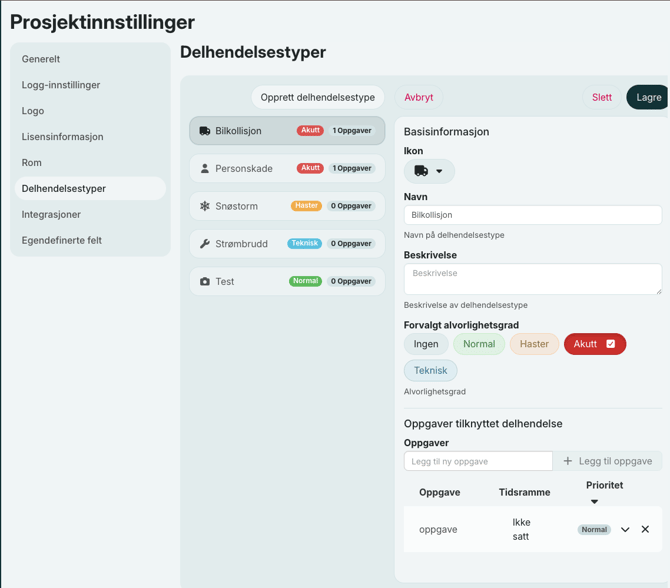Click the Teknisk badge on Strømbrudd
Image resolution: width=670 pixels, height=588 pixels.
point(304,243)
